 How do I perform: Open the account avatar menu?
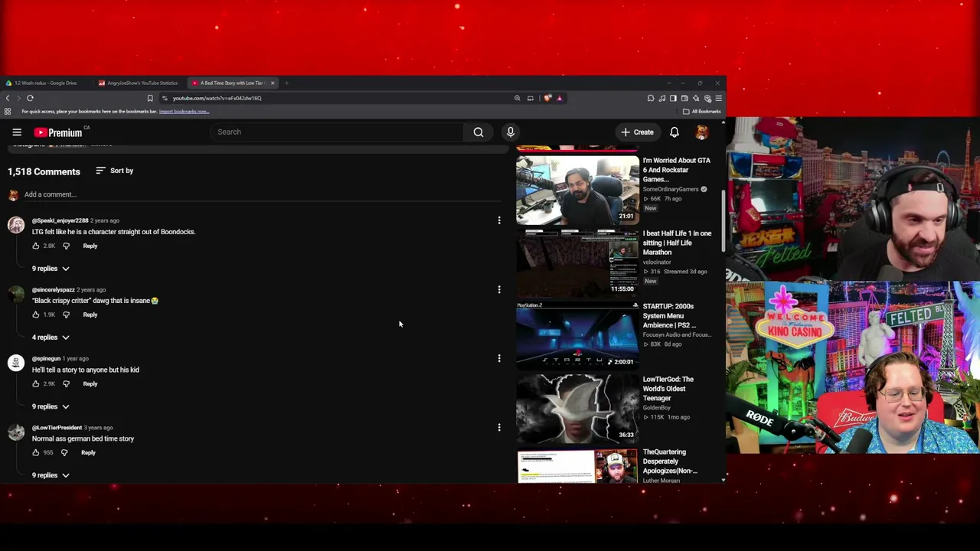(x=702, y=132)
